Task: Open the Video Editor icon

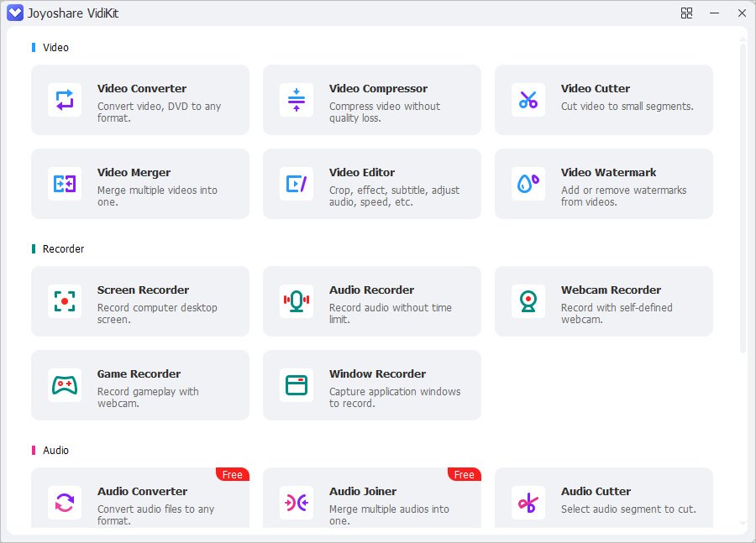Action: pos(297,184)
